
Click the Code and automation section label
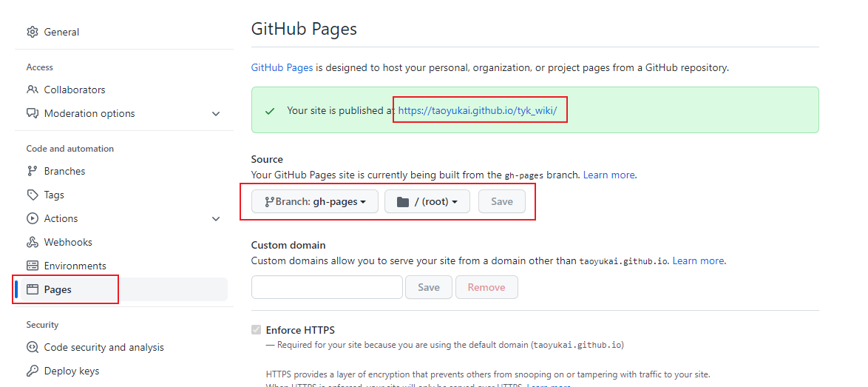click(70, 149)
